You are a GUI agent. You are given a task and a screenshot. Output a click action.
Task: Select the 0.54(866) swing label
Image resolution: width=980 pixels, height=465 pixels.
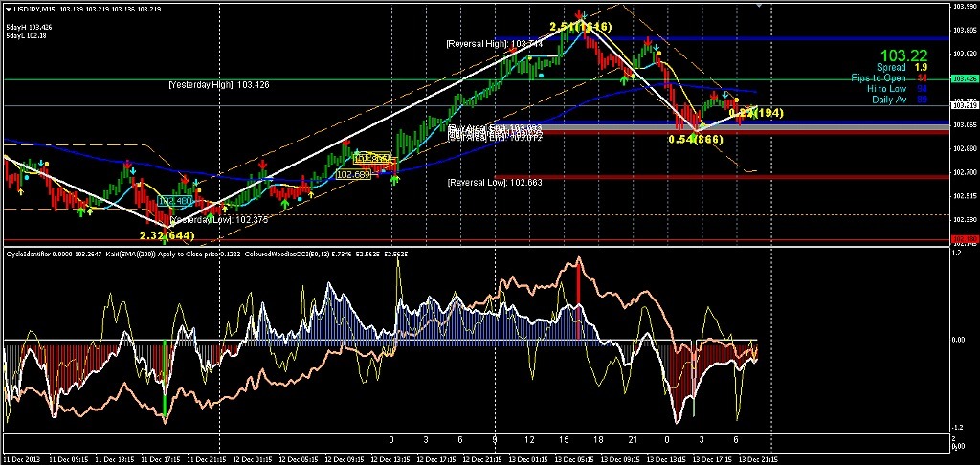pos(697,140)
